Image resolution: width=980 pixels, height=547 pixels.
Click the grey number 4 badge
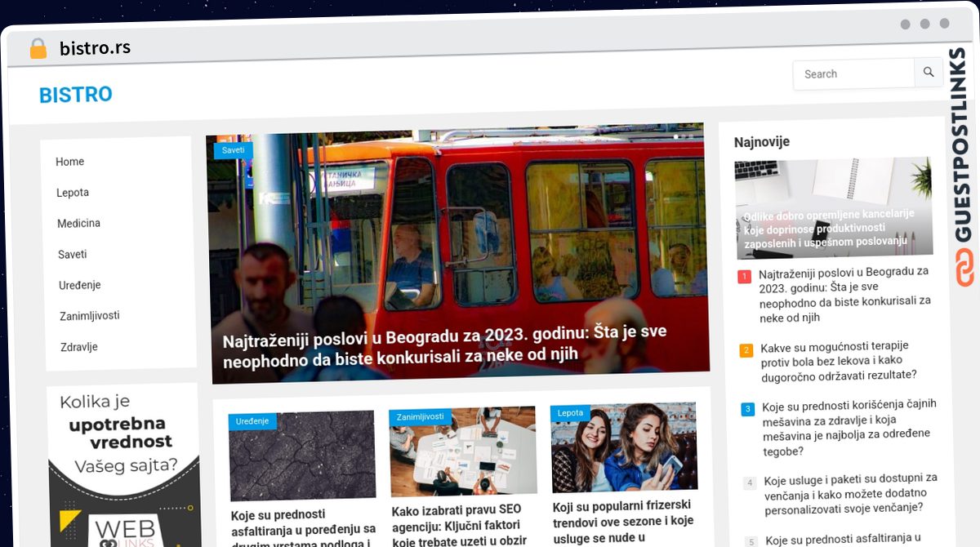pyautogui.click(x=750, y=483)
